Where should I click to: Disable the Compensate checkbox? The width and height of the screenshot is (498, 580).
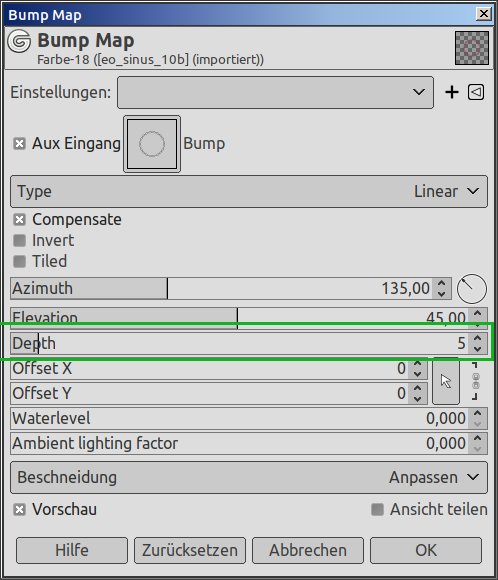pos(19,220)
